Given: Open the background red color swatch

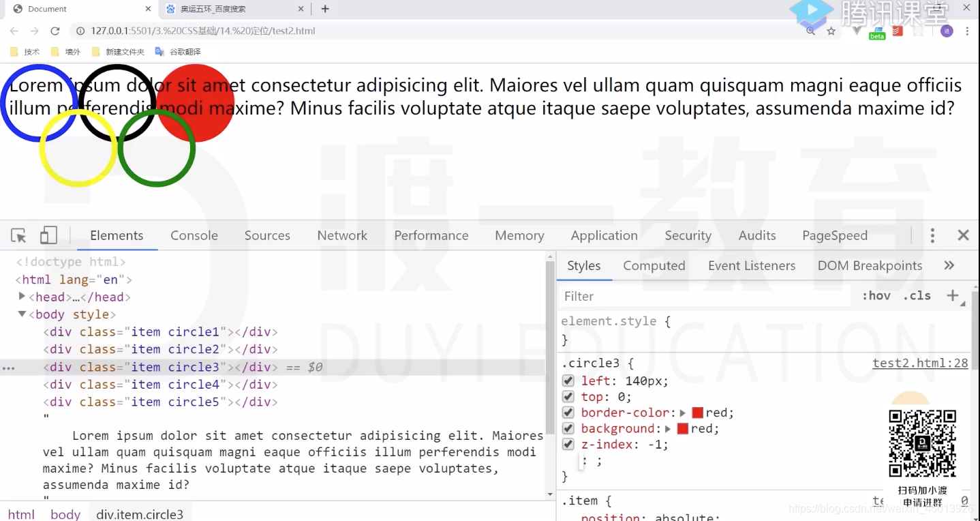Looking at the screenshot, I should point(682,429).
